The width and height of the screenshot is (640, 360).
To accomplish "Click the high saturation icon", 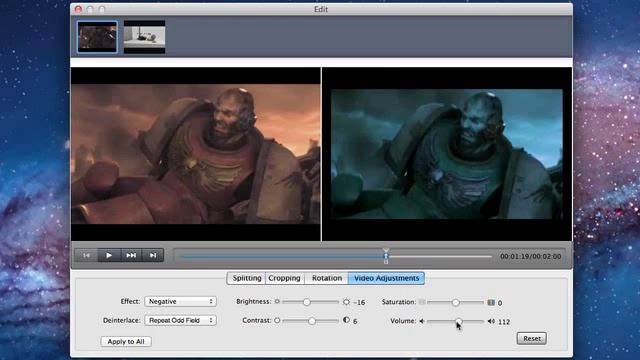I will coord(491,302).
